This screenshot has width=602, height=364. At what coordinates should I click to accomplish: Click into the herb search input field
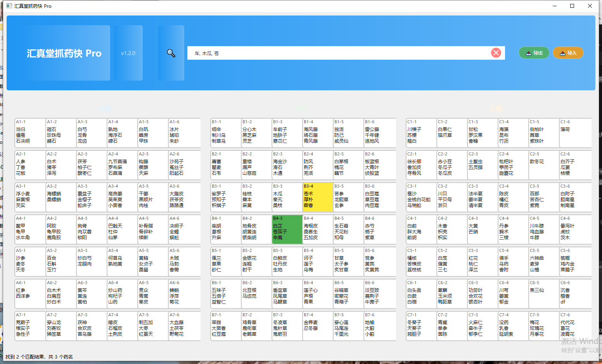pyautogui.click(x=337, y=53)
